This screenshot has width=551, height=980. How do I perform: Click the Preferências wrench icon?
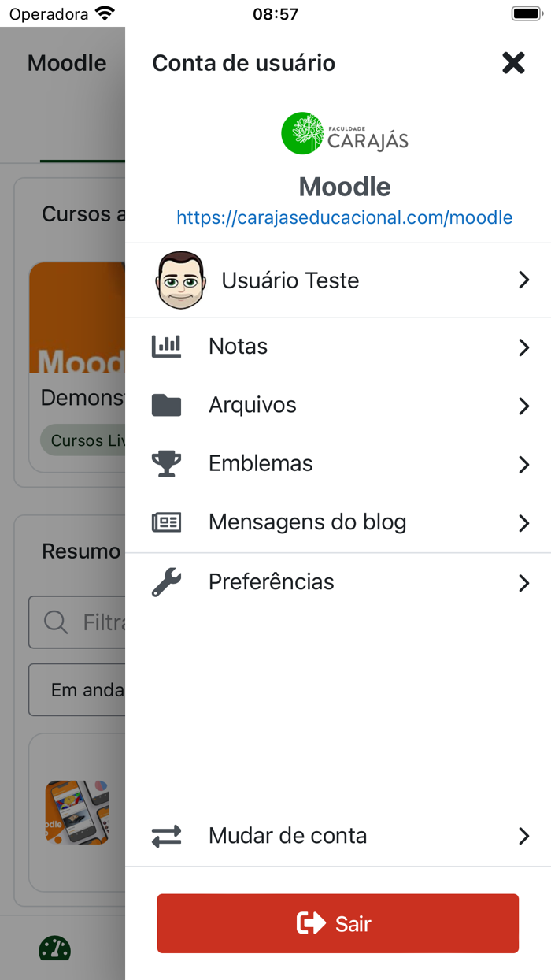[167, 581]
